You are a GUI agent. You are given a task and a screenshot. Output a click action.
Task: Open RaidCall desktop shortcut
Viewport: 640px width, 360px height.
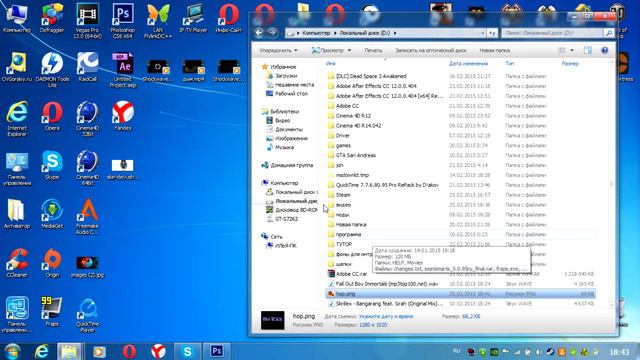coord(87,67)
